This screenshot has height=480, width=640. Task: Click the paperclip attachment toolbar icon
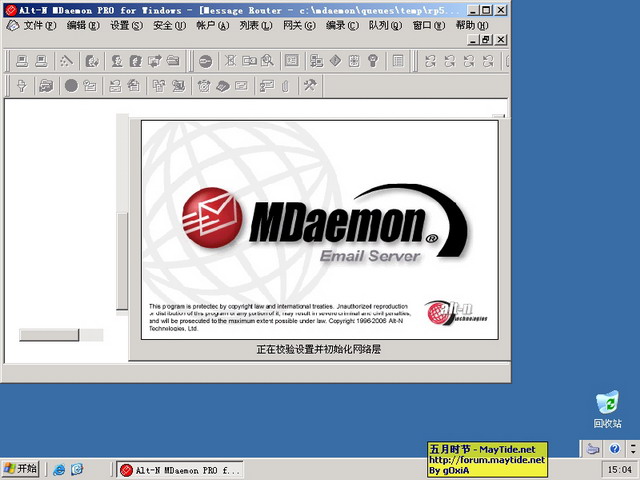(284, 86)
